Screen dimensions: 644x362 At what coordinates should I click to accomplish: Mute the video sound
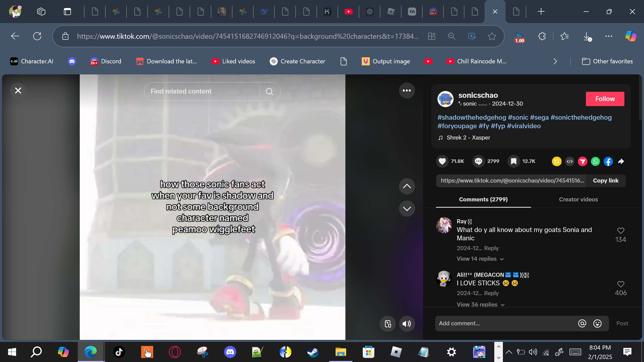pyautogui.click(x=407, y=324)
